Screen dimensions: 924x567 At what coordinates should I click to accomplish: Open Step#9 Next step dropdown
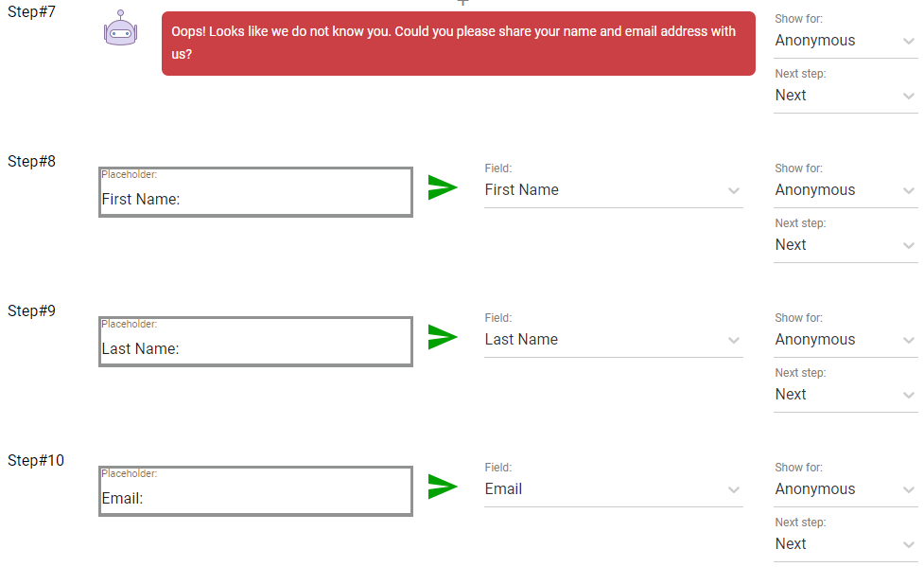(846, 395)
